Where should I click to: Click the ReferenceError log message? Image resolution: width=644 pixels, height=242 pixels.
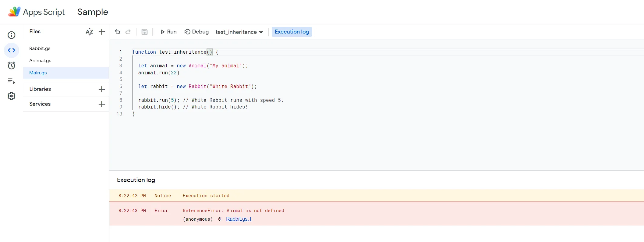[233, 211]
